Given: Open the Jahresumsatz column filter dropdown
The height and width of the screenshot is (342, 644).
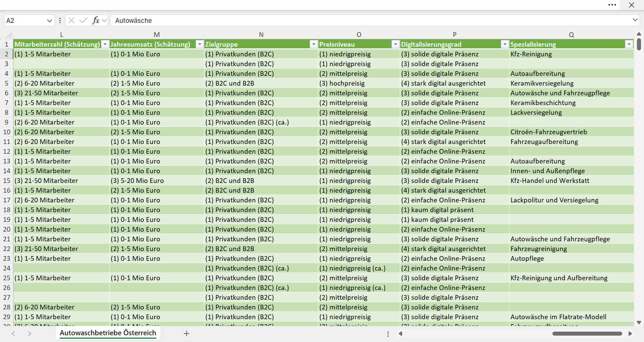Looking at the screenshot, I should coord(200,44).
